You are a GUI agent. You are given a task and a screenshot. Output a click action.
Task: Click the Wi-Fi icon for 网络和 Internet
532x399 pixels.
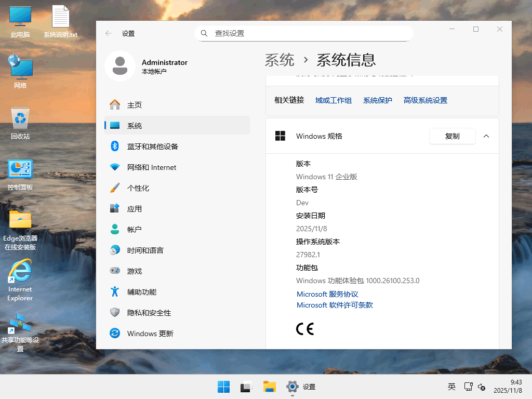coord(115,167)
